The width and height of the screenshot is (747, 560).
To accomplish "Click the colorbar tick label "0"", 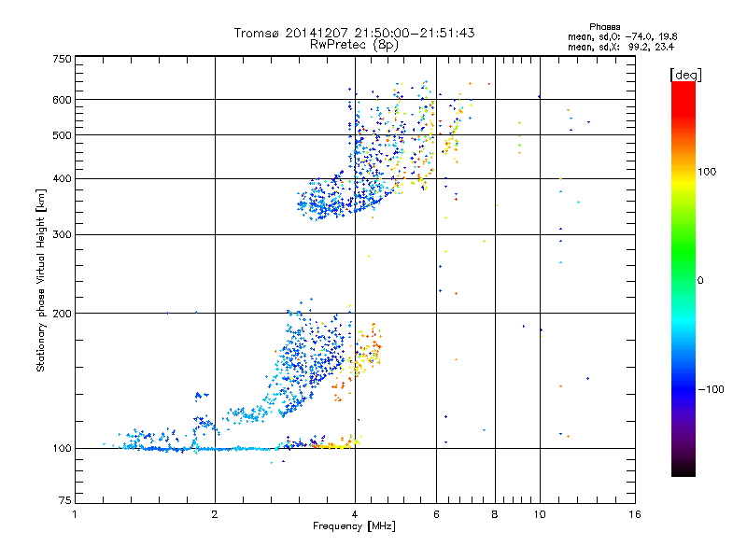I will (x=700, y=281).
